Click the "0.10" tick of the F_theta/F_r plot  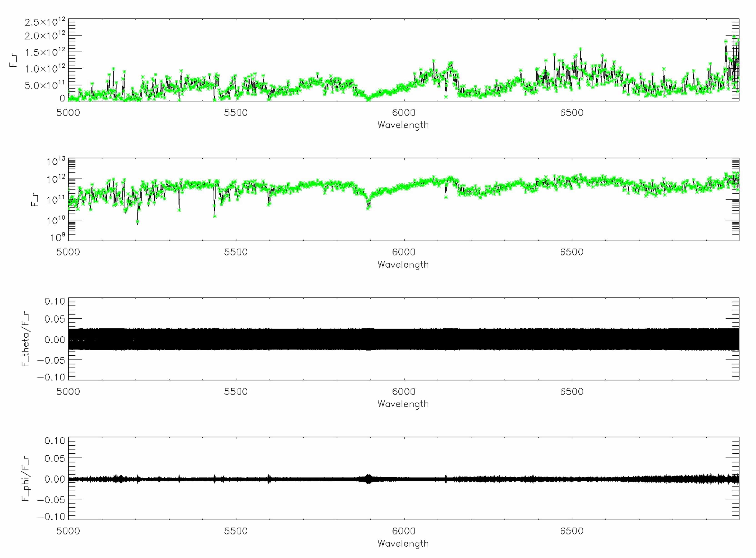coord(55,301)
